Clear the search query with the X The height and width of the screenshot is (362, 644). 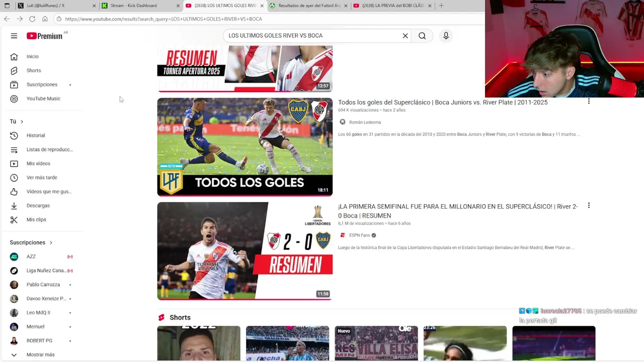pos(405,36)
